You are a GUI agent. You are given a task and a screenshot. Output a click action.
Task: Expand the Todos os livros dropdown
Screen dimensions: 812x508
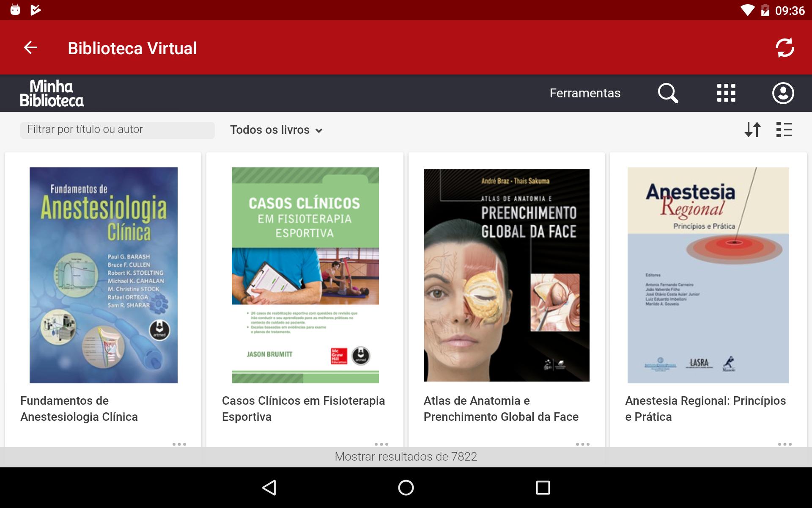276,130
